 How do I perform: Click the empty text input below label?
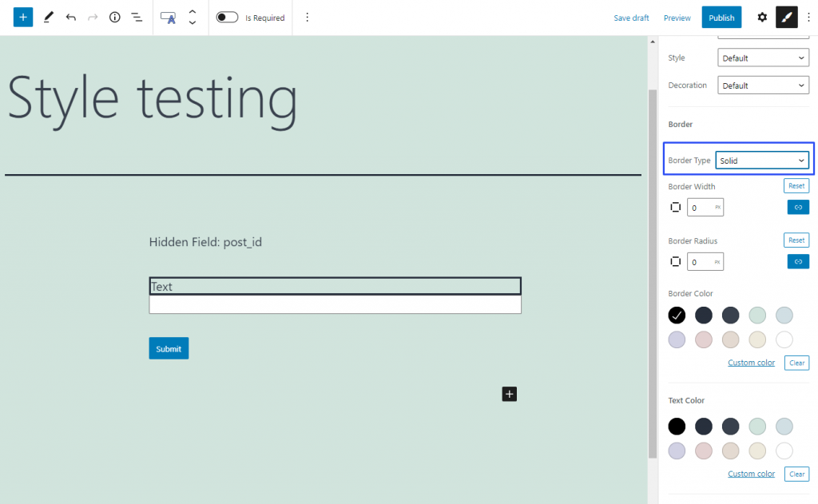pos(335,304)
